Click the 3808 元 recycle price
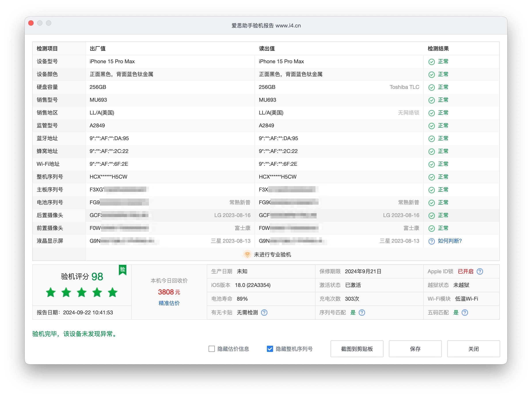 pos(169,292)
